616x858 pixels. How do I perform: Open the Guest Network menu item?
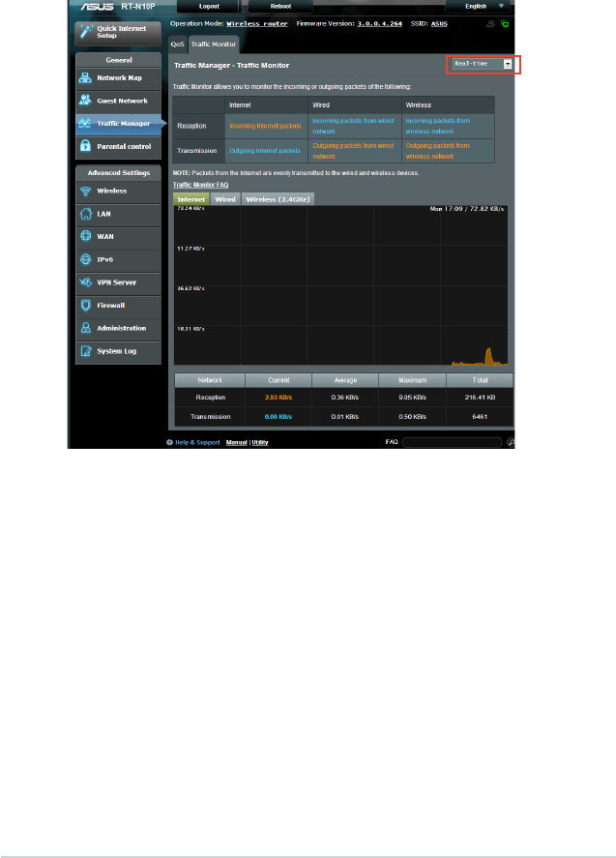coord(118,101)
